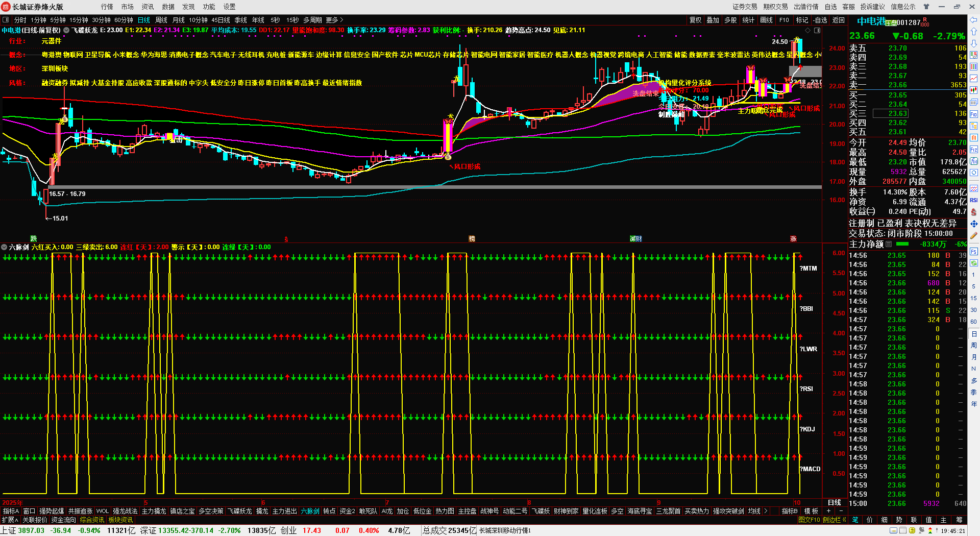Open the 复权 adjustment dropdown
The width and height of the screenshot is (980, 536).
tap(695, 20)
